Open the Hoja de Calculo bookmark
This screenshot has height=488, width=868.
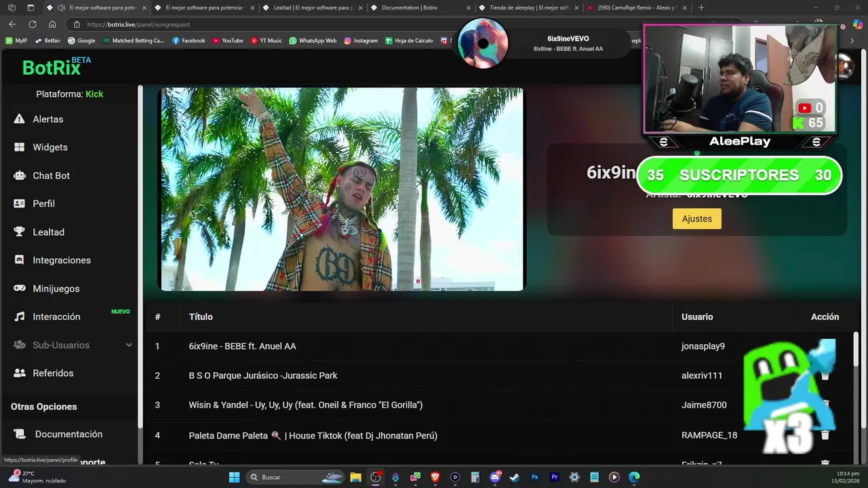point(409,41)
